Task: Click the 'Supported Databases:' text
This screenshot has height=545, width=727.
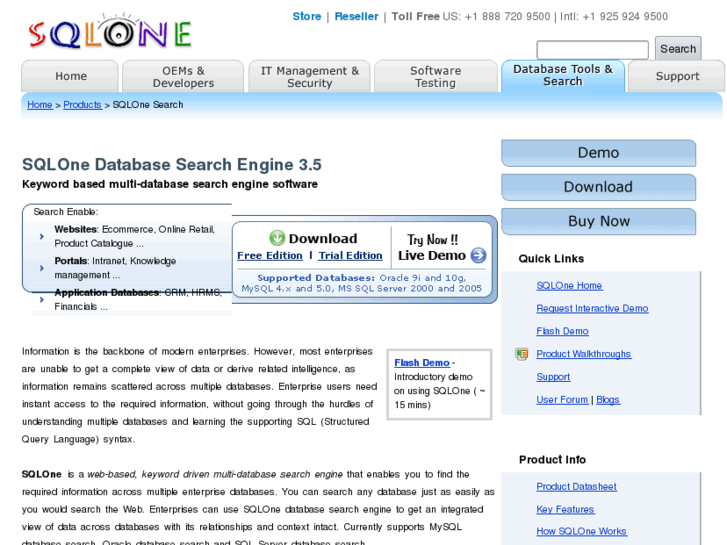Action: 316,278
